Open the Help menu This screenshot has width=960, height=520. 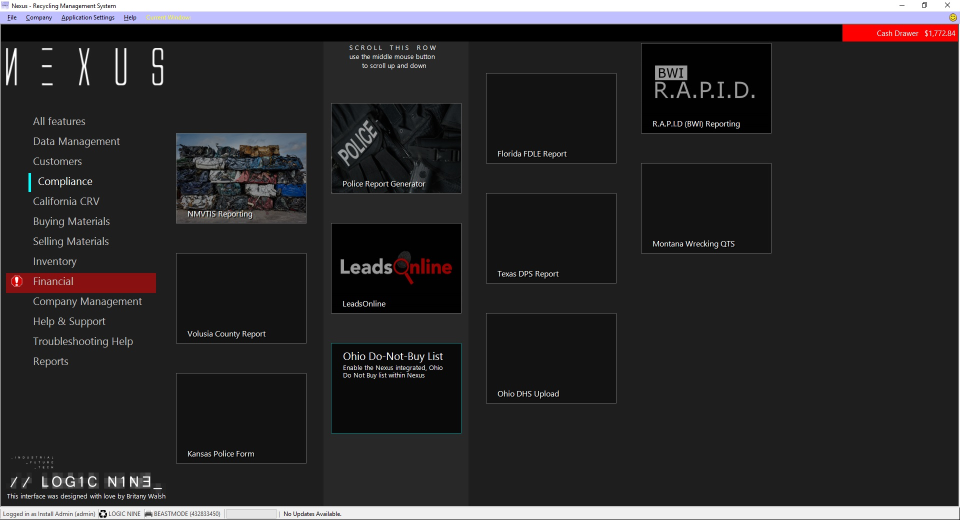coord(130,18)
